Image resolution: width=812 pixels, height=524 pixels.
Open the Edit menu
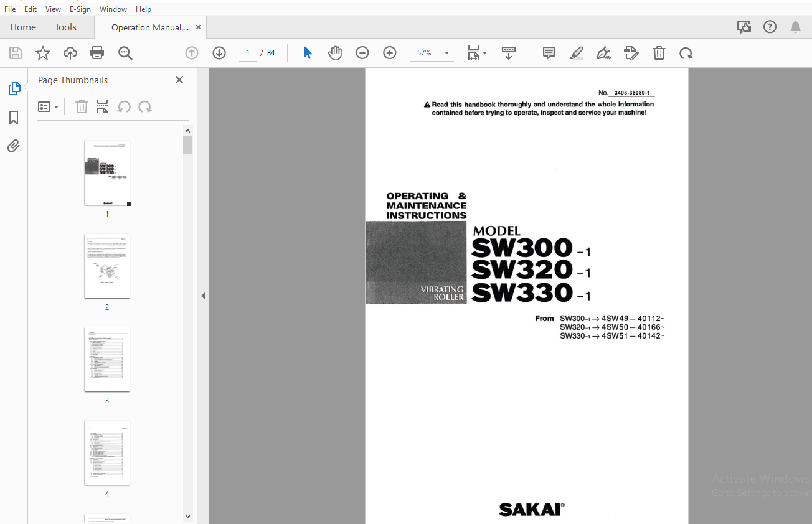click(x=31, y=9)
